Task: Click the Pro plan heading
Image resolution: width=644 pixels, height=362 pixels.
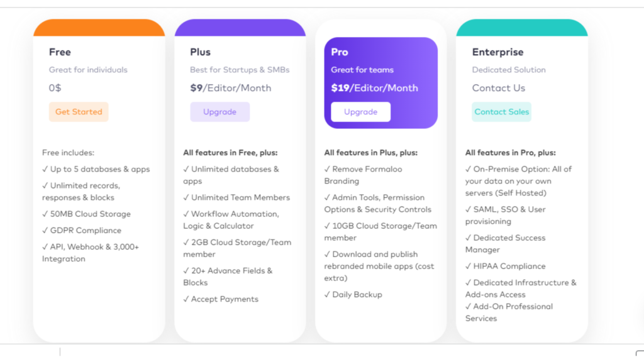Action: click(x=340, y=52)
